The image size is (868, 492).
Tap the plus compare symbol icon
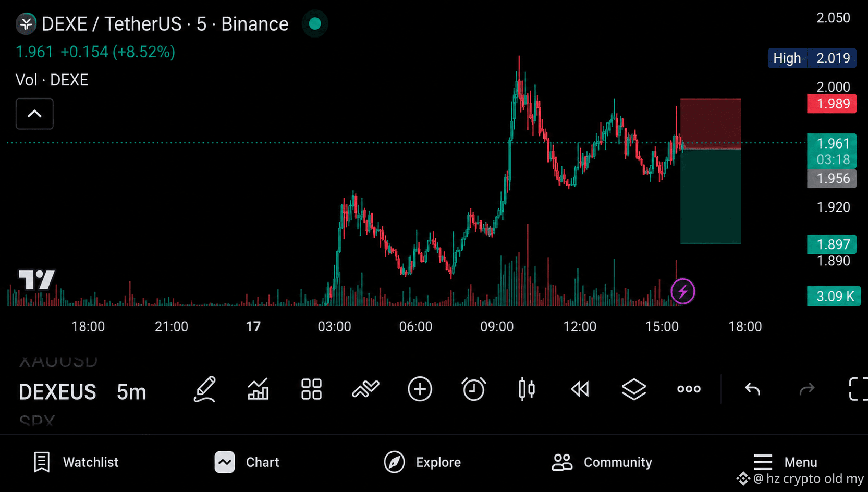(x=420, y=389)
